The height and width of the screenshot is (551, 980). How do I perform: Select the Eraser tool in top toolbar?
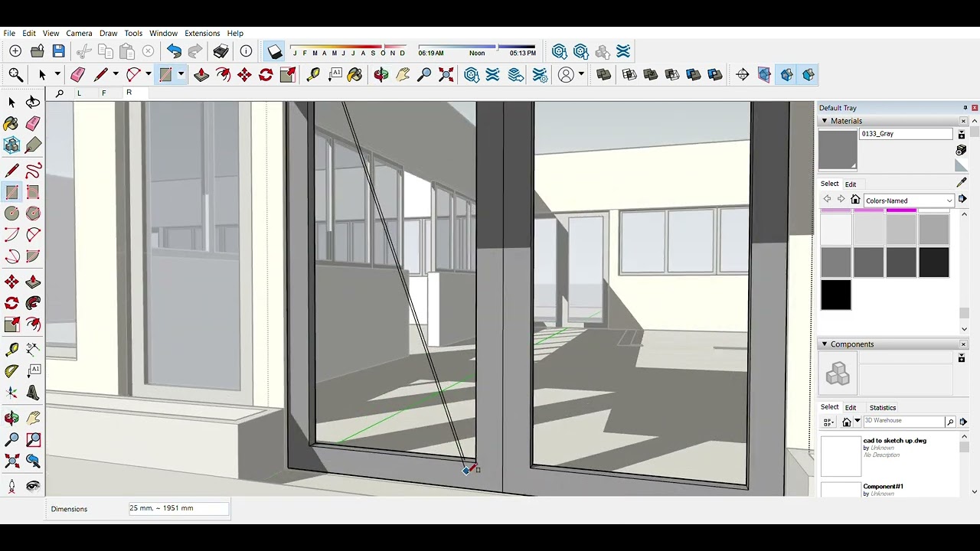77,74
